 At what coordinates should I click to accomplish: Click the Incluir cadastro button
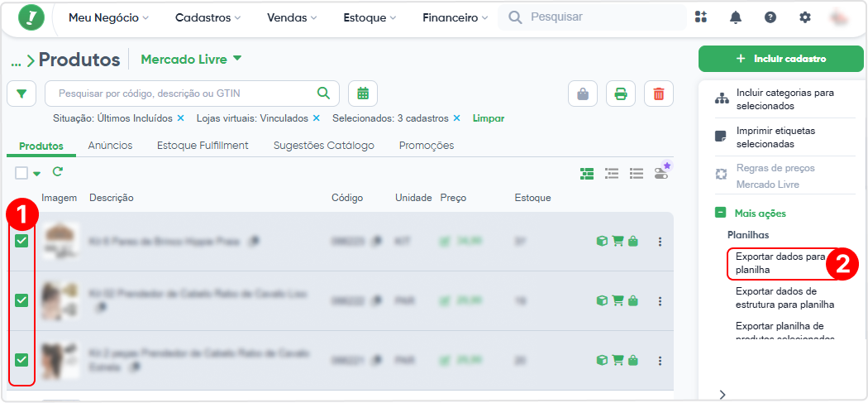(x=780, y=59)
